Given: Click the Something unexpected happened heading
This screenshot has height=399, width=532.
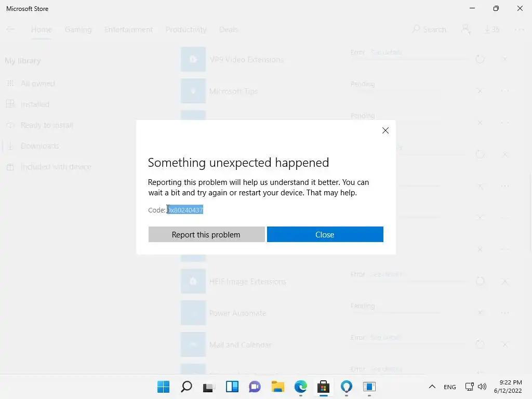Looking at the screenshot, I should [238, 163].
